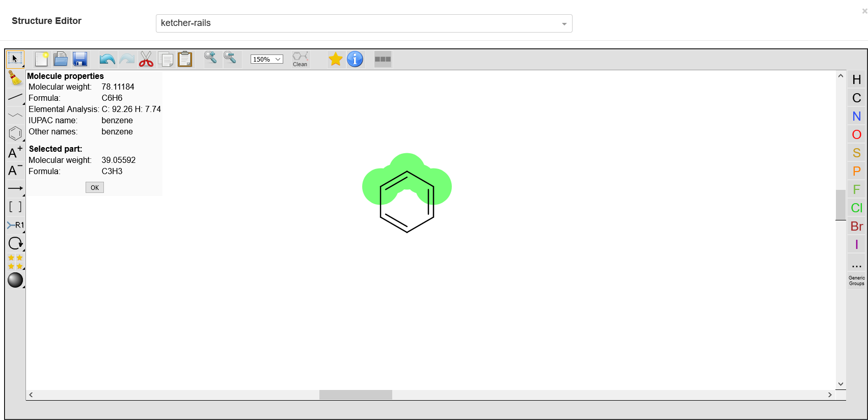Open the blue Info icon
This screenshot has height=420, width=868.
[355, 59]
